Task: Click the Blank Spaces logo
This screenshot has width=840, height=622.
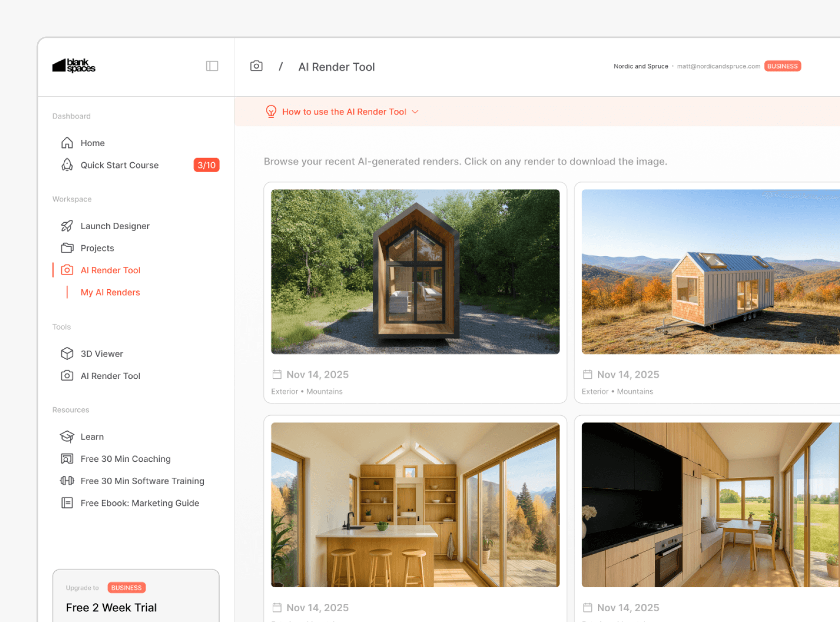Action: [x=74, y=66]
